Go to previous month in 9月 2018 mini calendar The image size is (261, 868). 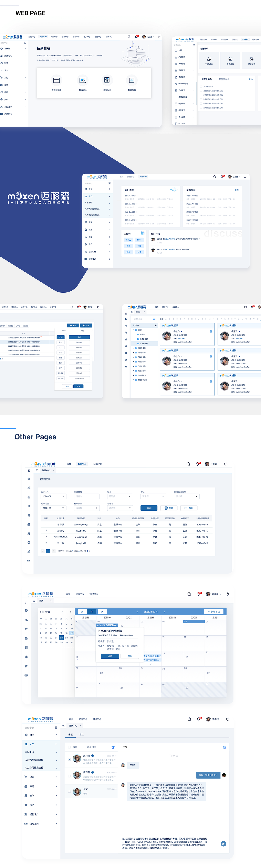point(62,612)
